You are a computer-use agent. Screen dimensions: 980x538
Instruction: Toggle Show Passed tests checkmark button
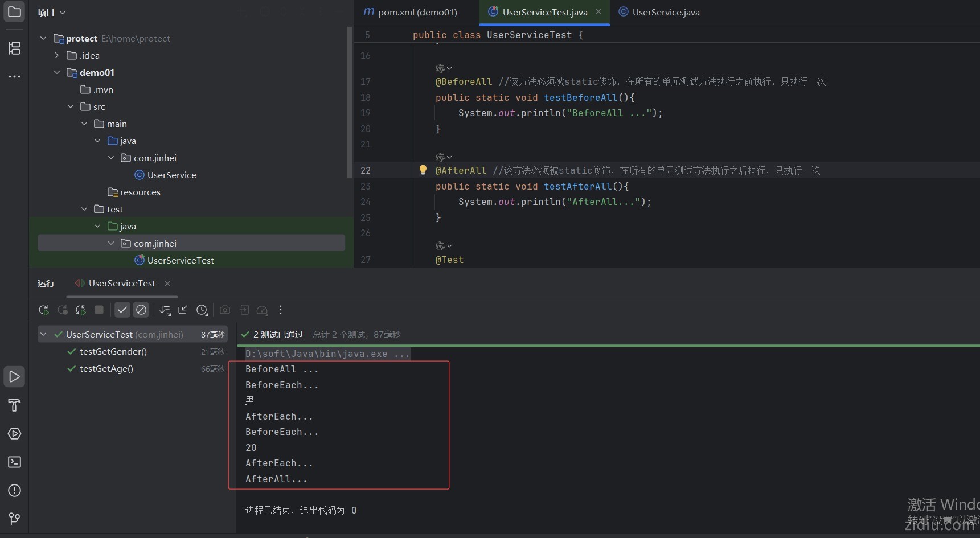[x=122, y=310]
